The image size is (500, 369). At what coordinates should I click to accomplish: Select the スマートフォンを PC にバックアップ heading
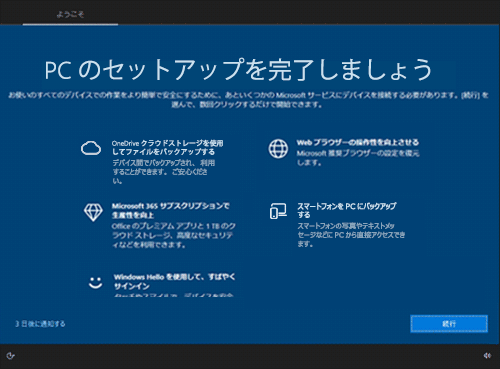[x=347, y=210]
